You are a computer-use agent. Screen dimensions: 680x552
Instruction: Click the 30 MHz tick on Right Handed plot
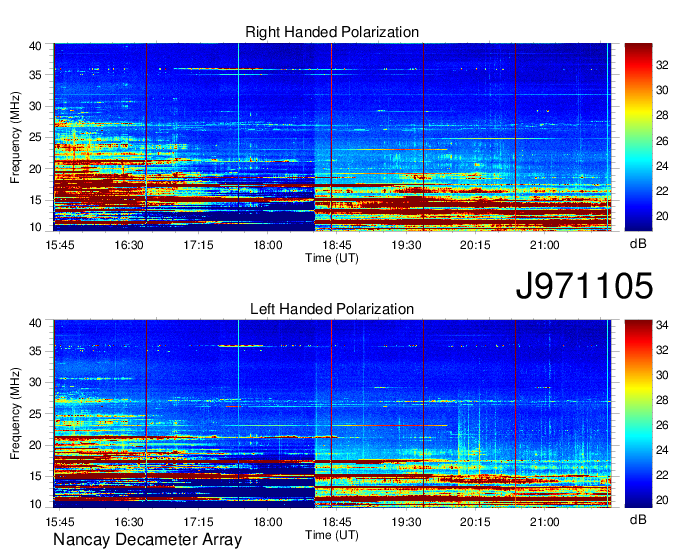point(35,107)
